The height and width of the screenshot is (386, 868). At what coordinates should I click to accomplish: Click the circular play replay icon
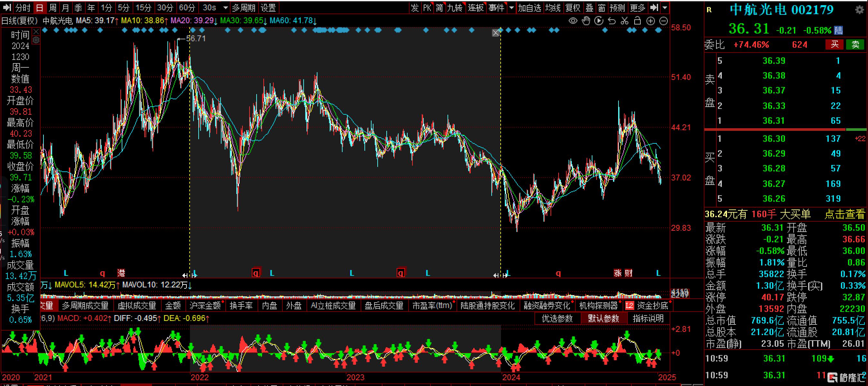click(599, 21)
